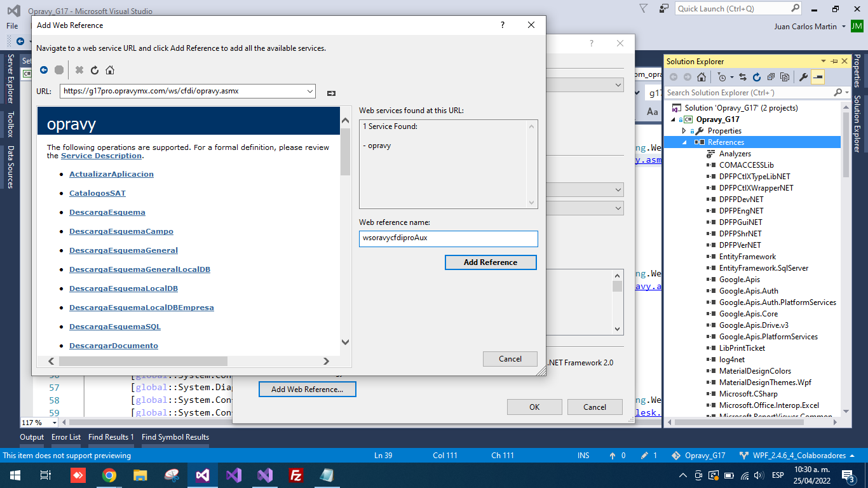Click the Windows Start button
The width and height of the screenshot is (868, 488).
point(15,475)
